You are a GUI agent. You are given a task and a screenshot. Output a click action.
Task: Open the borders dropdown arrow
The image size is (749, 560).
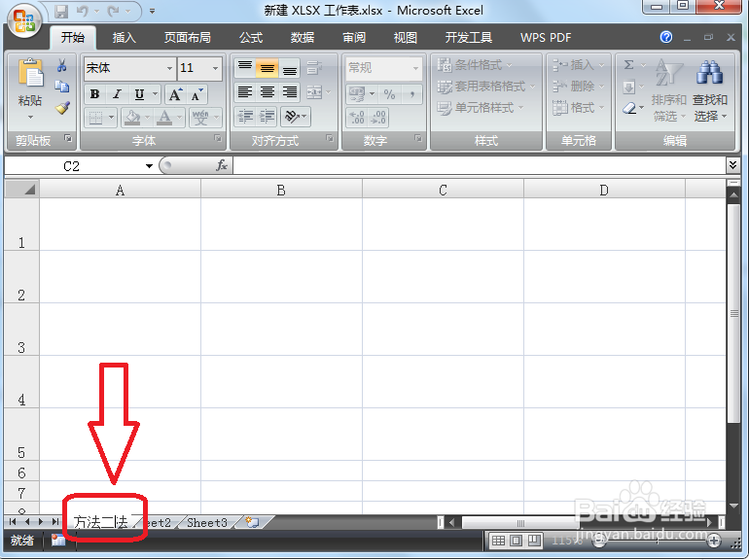pos(111,117)
